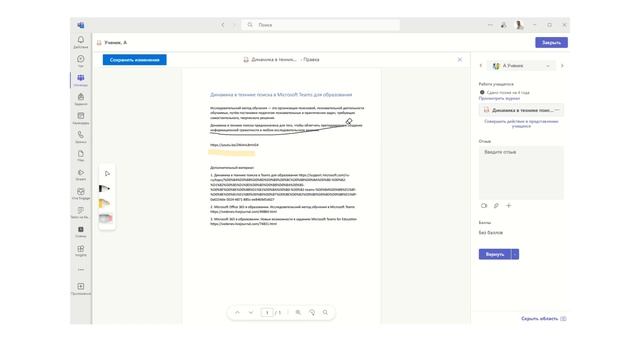Click the Save changes blue button
Viewport: 640px width, 360px height.
click(135, 60)
